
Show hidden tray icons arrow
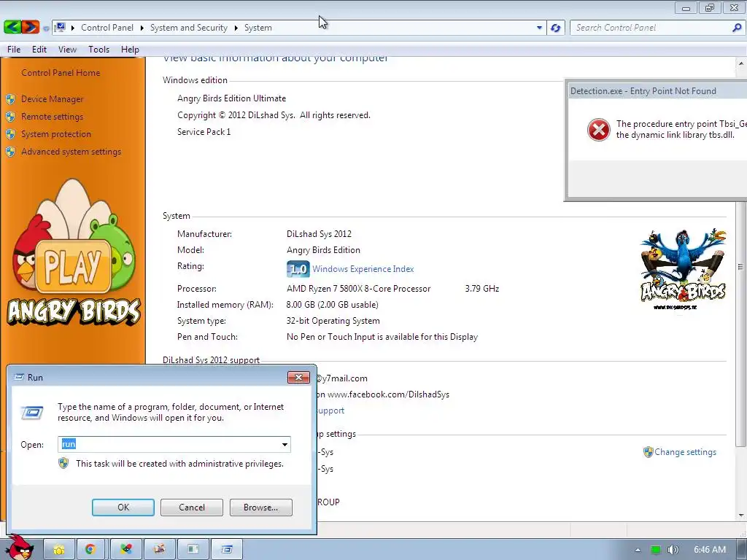(638, 550)
